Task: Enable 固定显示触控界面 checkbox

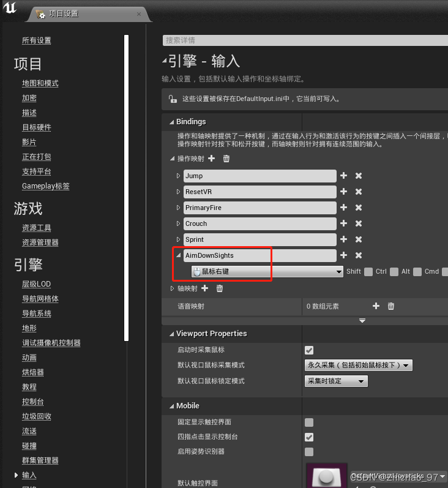Action: [309, 422]
